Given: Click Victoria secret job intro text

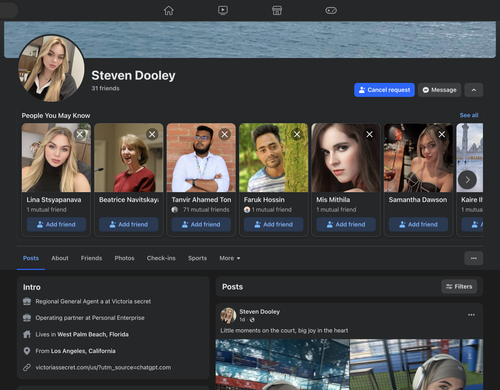Looking at the screenshot, I should (x=93, y=301).
